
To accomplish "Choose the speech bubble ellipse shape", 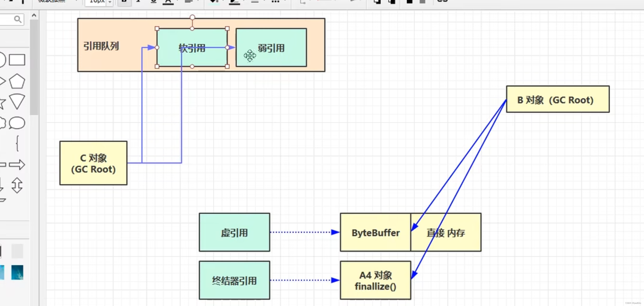I will click(x=17, y=123).
